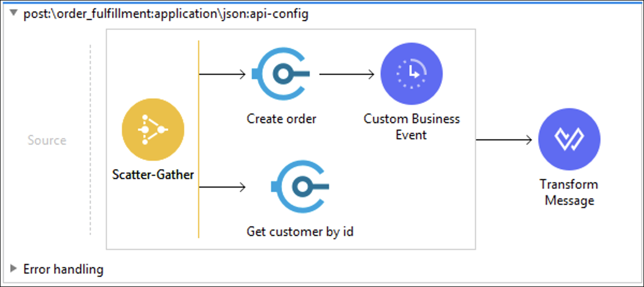The width and height of the screenshot is (644, 287).
Task: Click the Create order connector icon
Action: click(x=281, y=74)
